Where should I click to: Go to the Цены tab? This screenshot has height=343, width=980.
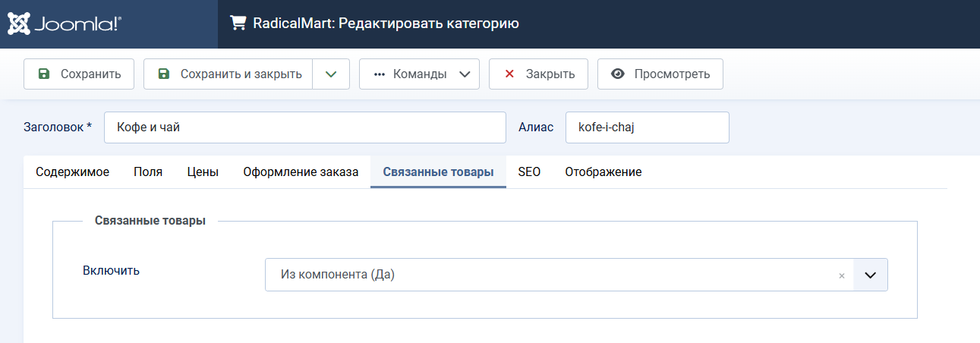pyautogui.click(x=203, y=172)
